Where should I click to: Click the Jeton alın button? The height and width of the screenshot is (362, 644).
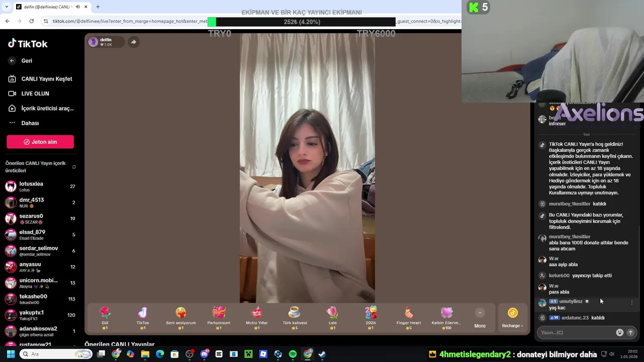point(40,142)
